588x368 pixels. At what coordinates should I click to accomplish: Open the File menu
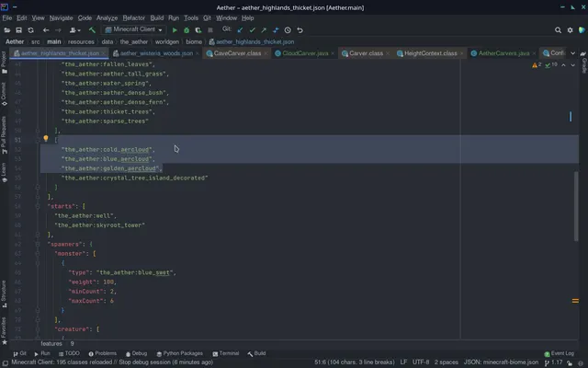tap(7, 18)
